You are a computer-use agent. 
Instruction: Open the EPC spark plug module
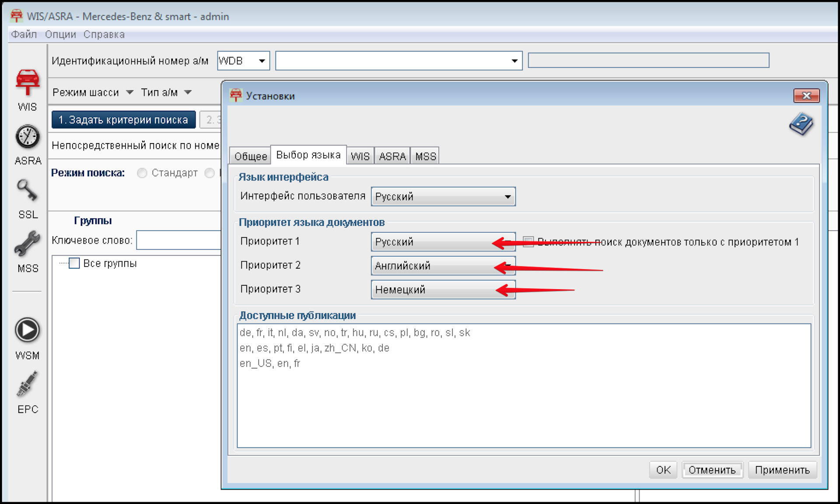tap(28, 392)
